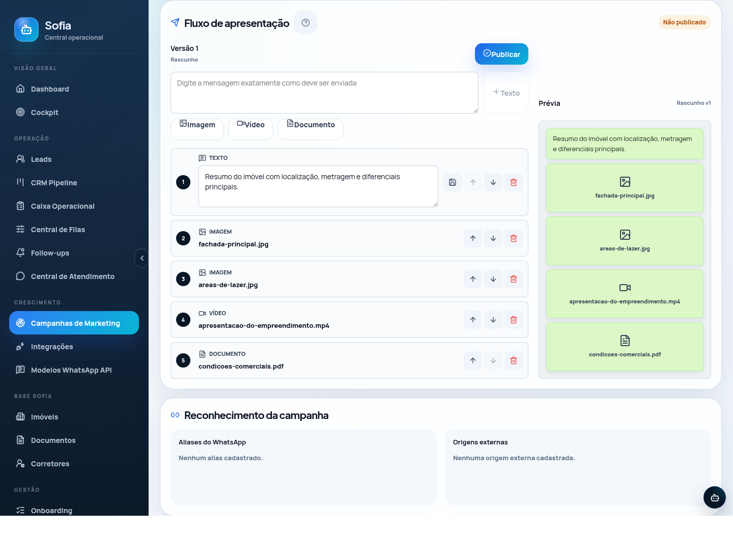Open Cockpit in the sidebar
The width and height of the screenshot is (733, 560).
tap(74, 113)
